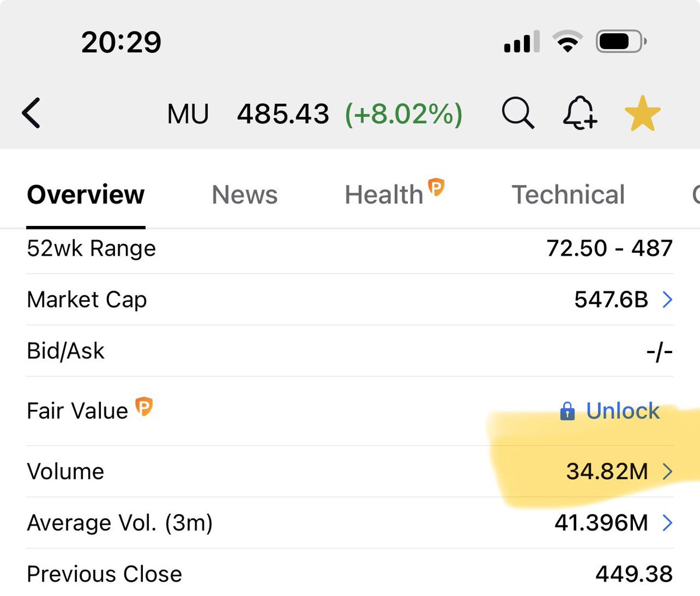
Task: Tap the Pro badge beside Fair Value
Action: point(143,406)
